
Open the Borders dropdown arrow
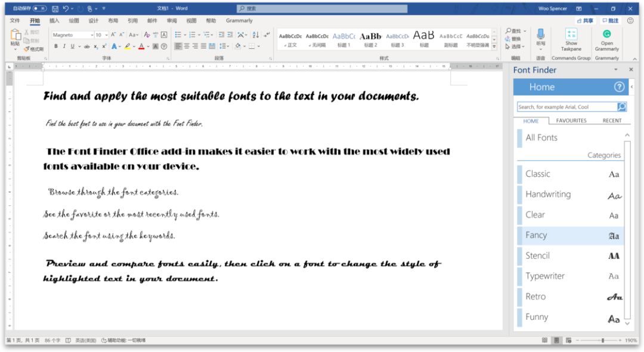259,47
